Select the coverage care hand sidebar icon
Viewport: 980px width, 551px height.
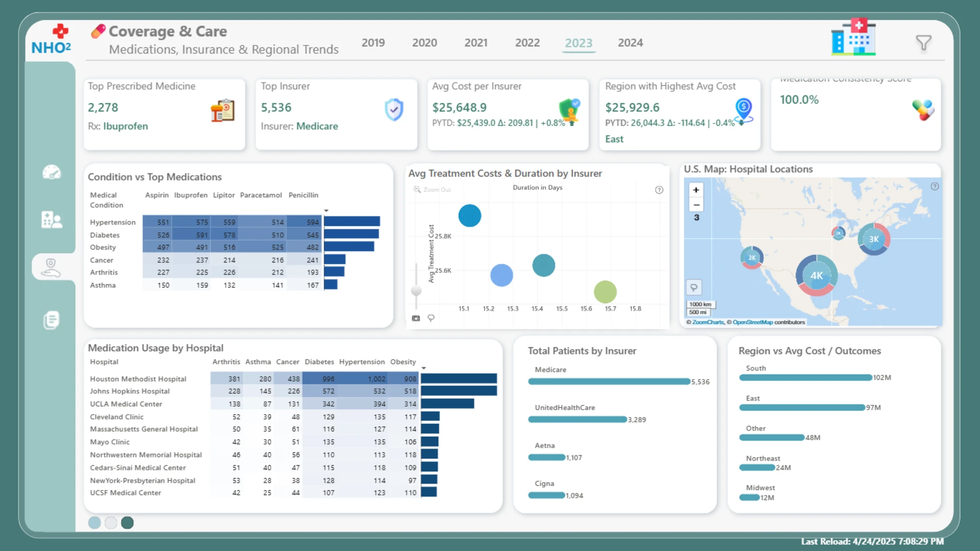pos(52,267)
